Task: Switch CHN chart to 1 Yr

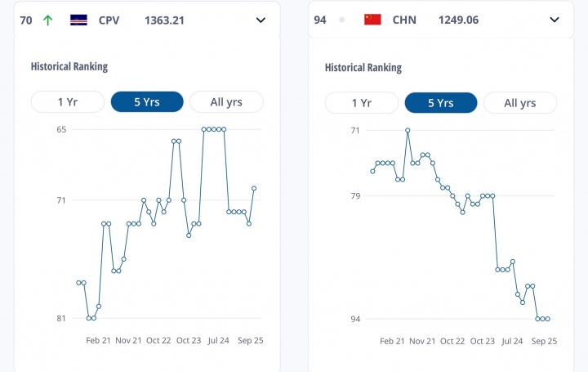Action: pyautogui.click(x=362, y=103)
